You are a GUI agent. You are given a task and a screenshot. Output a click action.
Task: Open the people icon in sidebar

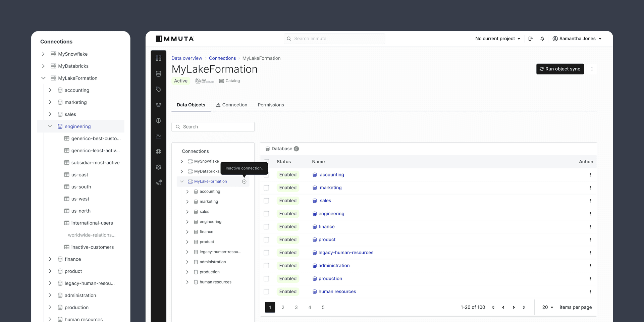pos(159,105)
